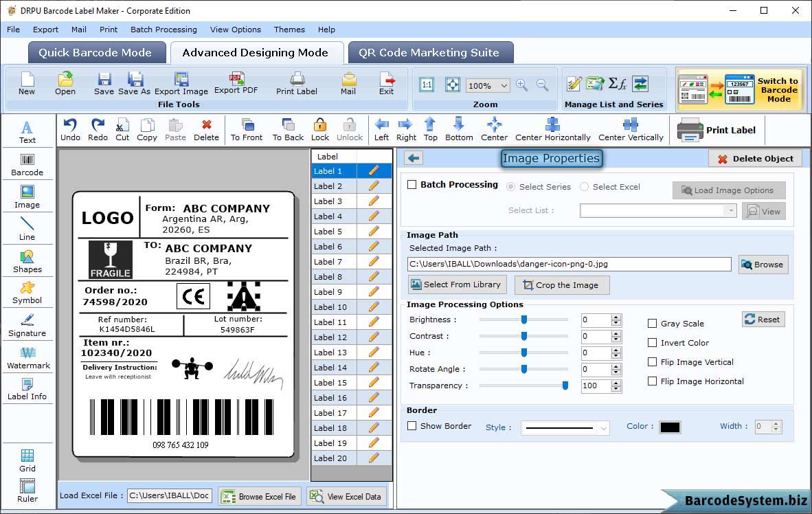Switch to Quick Barcode Mode tab
The height and width of the screenshot is (514, 812).
point(95,52)
